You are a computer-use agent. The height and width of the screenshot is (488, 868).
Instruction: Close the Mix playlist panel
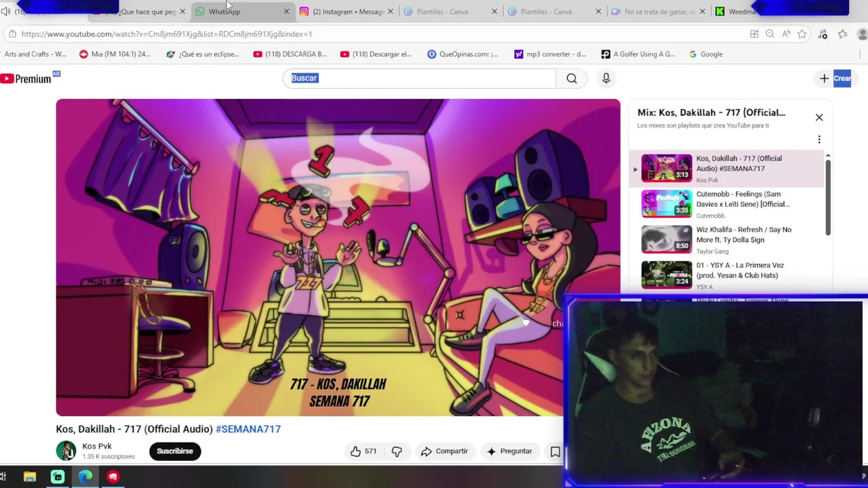[x=819, y=117]
